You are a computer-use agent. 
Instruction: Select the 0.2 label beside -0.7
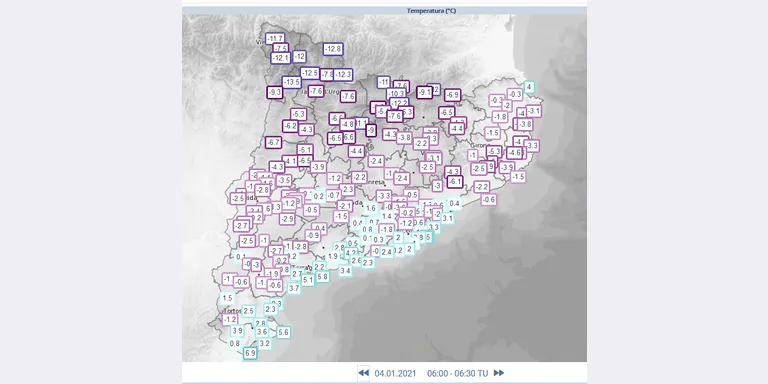pyautogui.click(x=318, y=196)
